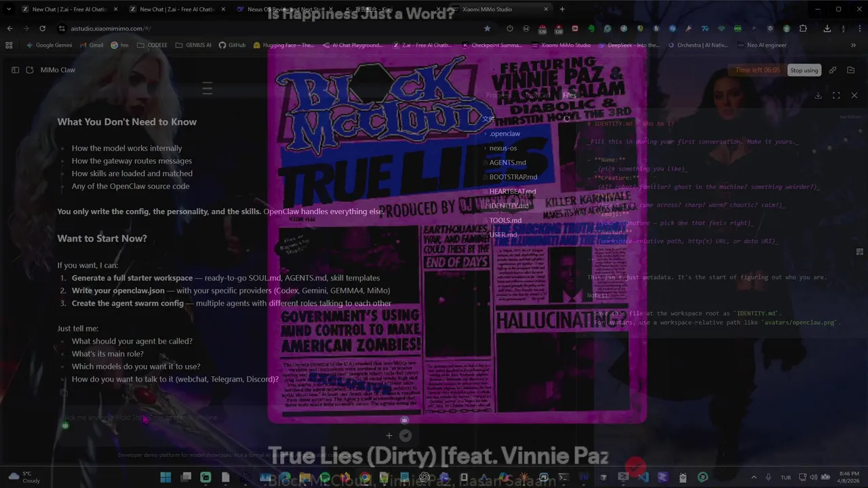
Task: Open GitHub bookmark
Action: click(232, 45)
